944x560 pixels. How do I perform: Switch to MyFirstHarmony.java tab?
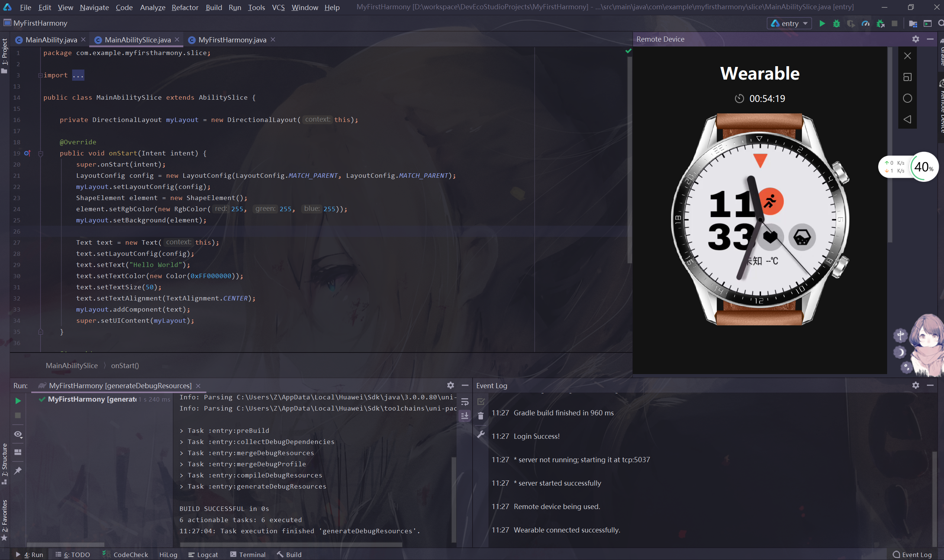(232, 40)
